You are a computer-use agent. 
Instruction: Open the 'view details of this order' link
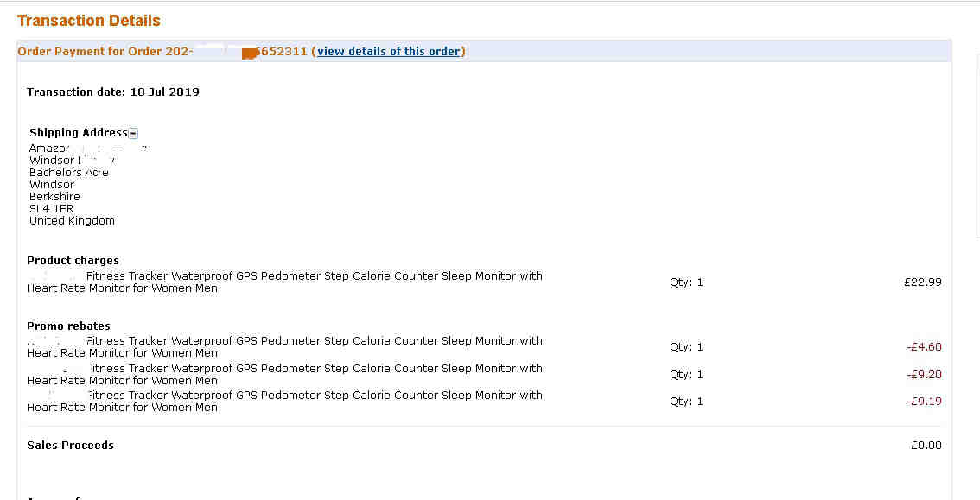click(389, 51)
